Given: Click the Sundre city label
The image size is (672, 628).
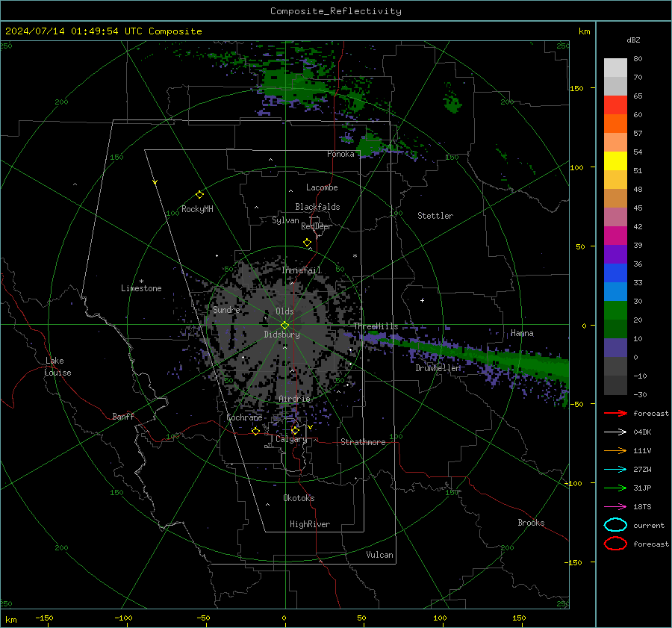Looking at the screenshot, I should click(226, 310).
